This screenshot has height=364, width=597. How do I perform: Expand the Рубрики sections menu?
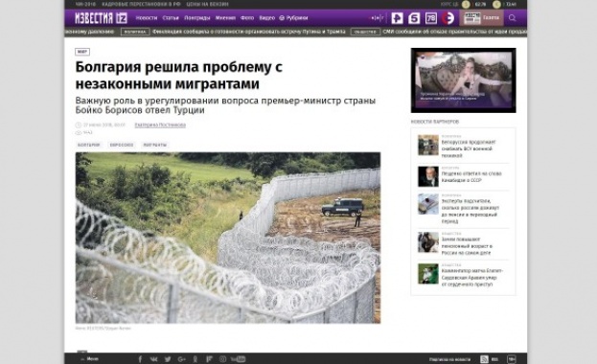(293, 18)
